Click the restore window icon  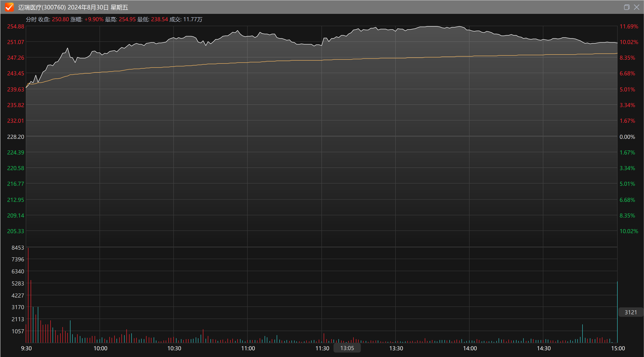[x=626, y=7]
